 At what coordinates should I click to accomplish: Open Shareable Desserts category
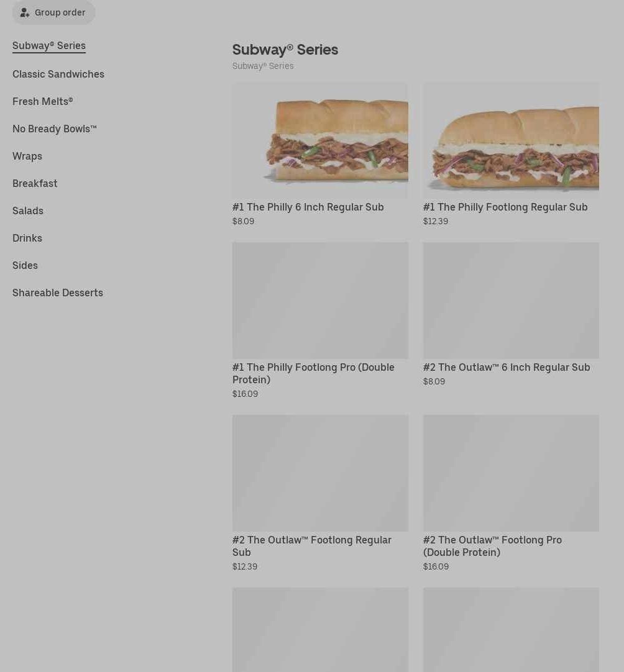click(57, 293)
